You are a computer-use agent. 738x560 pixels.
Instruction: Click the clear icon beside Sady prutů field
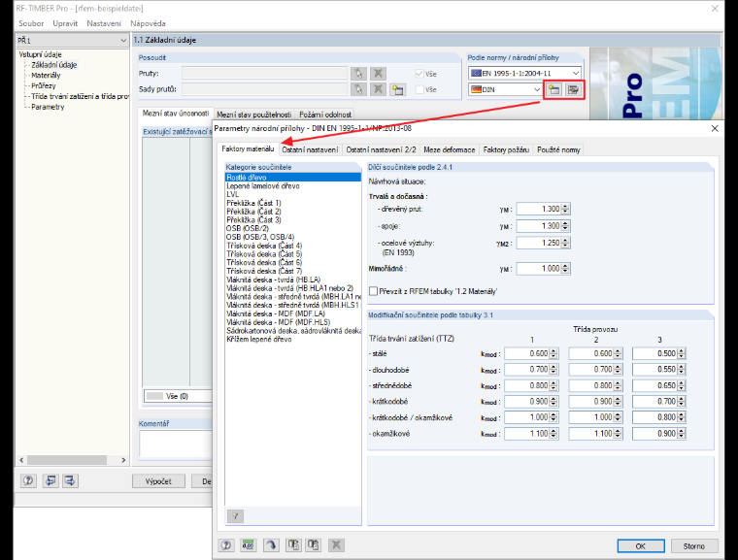pyautogui.click(x=378, y=89)
